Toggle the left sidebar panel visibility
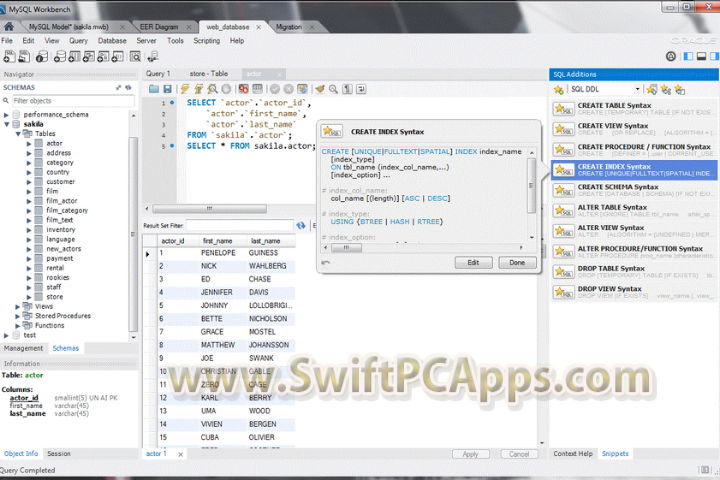 [x=688, y=56]
